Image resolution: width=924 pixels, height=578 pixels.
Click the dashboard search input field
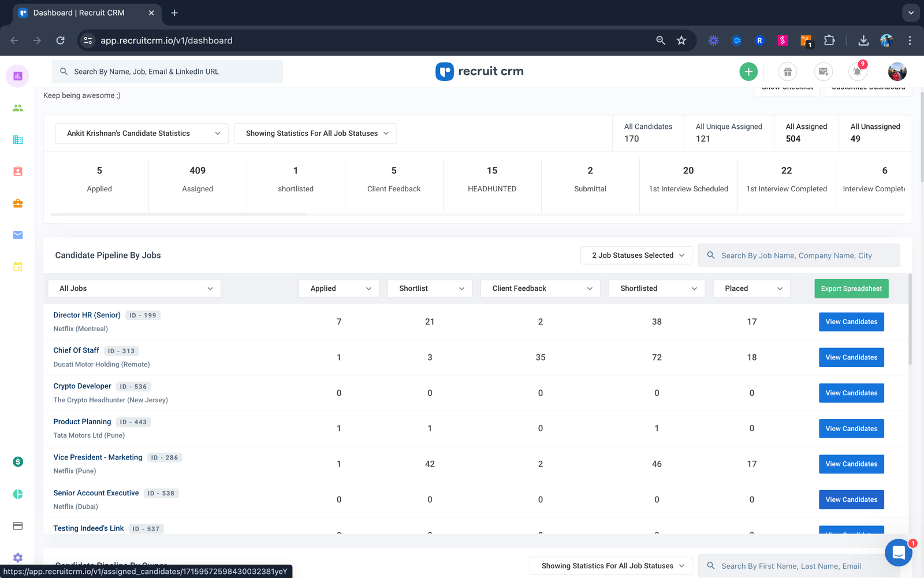coord(167,71)
